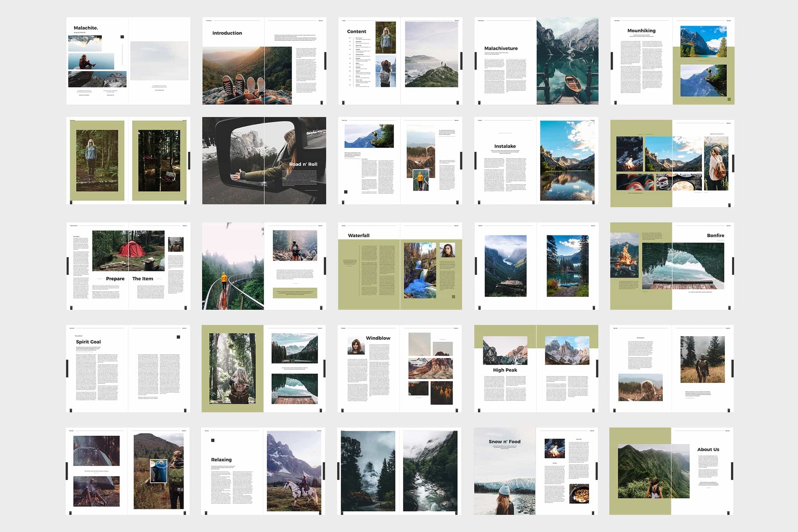Image resolution: width=798 pixels, height=532 pixels.
Task: Select the Mounhiking heading
Action: tap(642, 31)
